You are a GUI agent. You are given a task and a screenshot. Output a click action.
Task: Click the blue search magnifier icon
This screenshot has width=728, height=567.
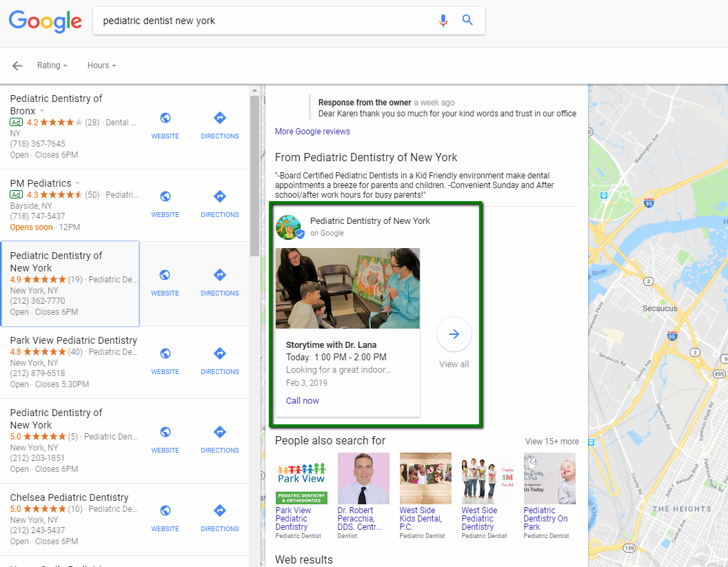(x=467, y=20)
